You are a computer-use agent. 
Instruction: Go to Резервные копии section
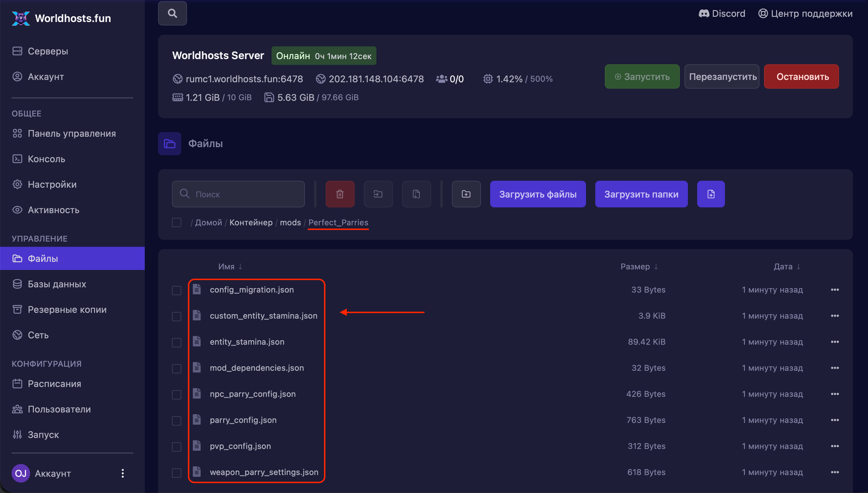point(67,309)
